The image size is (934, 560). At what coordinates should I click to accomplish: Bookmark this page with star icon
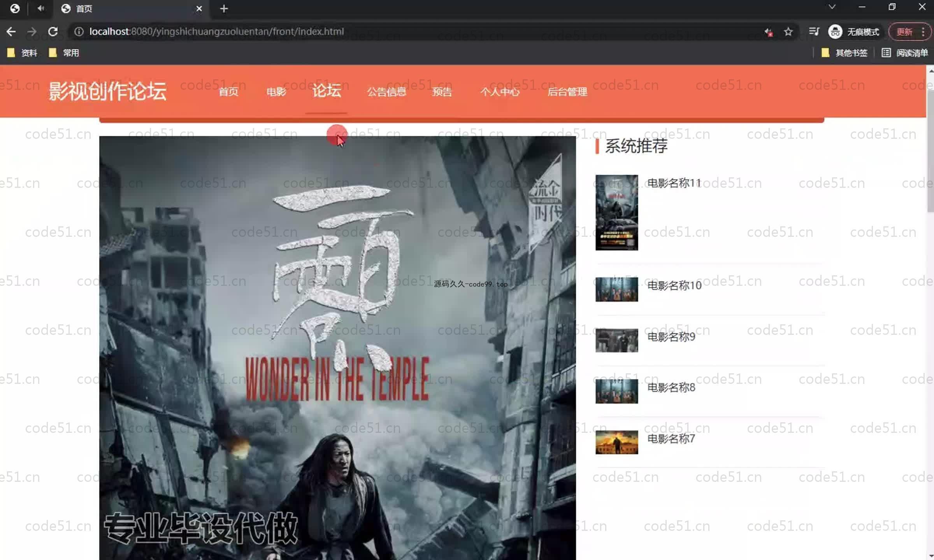click(788, 31)
